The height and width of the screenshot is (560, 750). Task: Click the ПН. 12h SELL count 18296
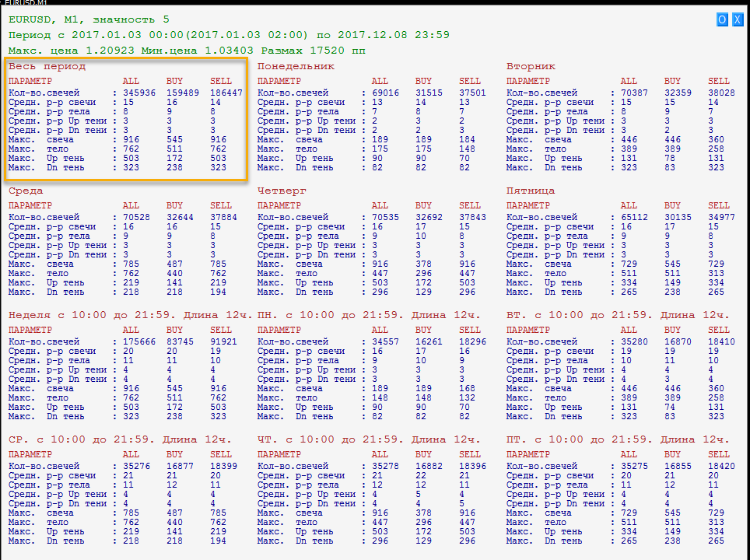[x=472, y=341]
